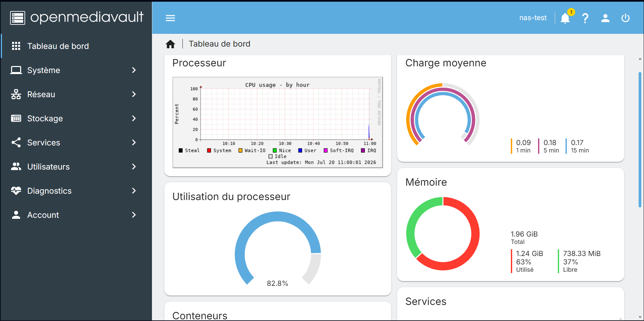This screenshot has height=321, width=644.
Task: Click the Mémoire card title
Action: point(426,182)
